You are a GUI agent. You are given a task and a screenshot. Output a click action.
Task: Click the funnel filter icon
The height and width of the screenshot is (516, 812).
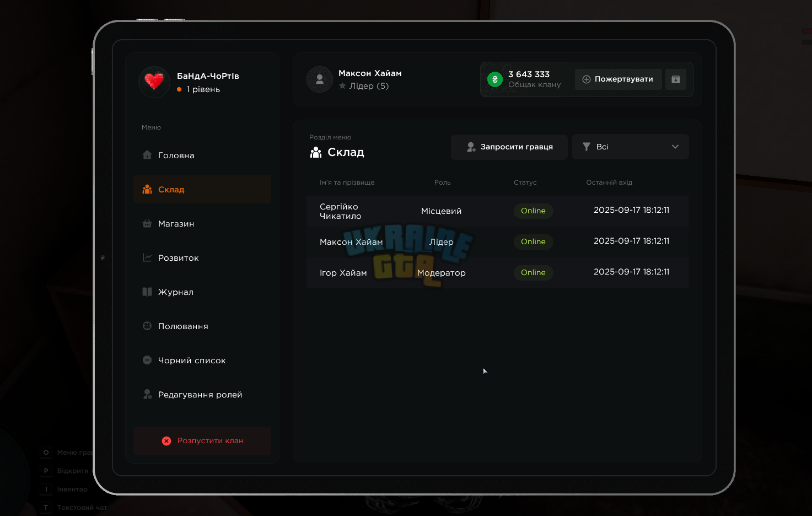coord(587,147)
